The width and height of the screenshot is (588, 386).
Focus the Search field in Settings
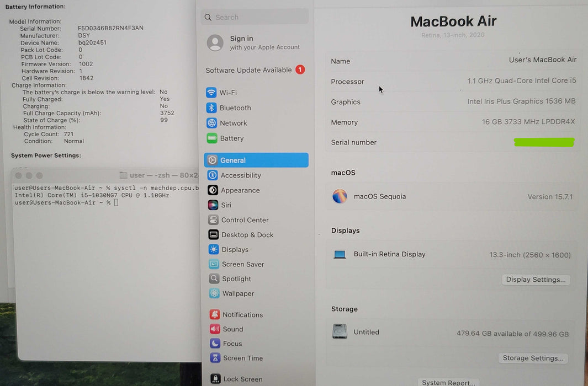click(x=255, y=17)
